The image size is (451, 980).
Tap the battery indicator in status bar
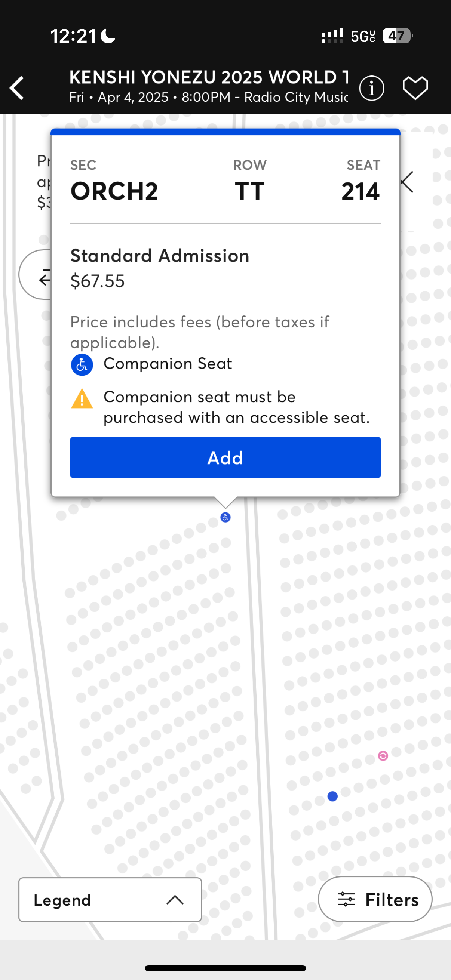click(397, 36)
